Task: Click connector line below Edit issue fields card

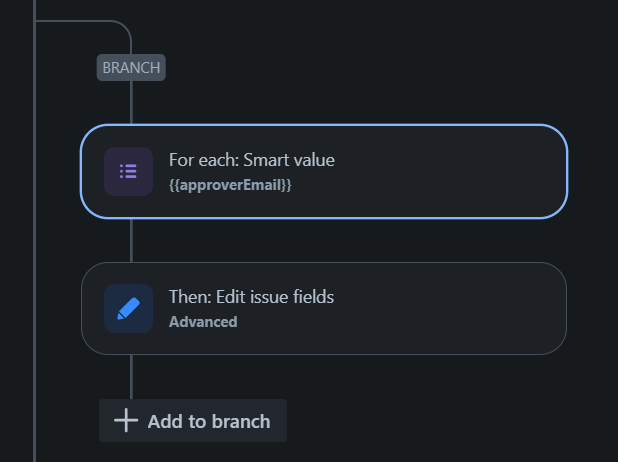Action: tap(131, 377)
